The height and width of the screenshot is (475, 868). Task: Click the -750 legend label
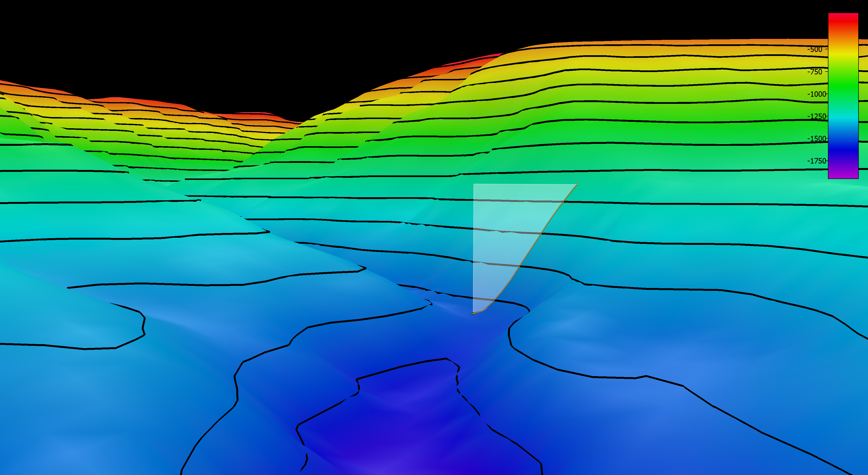[815, 71]
